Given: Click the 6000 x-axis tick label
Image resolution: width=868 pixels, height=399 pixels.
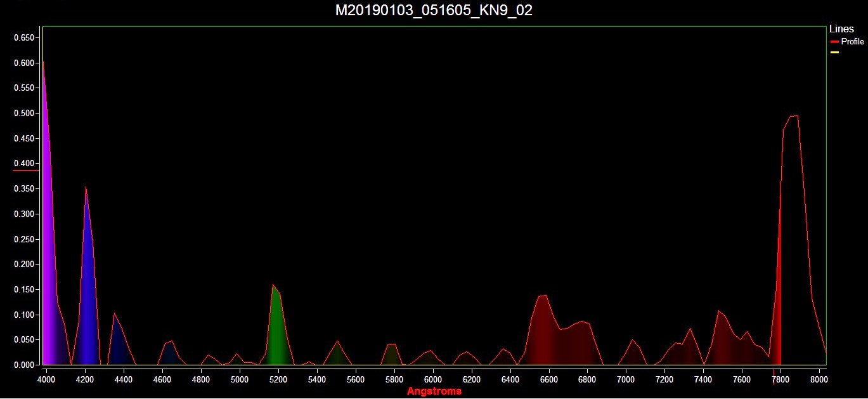Looking at the screenshot, I should point(433,379).
